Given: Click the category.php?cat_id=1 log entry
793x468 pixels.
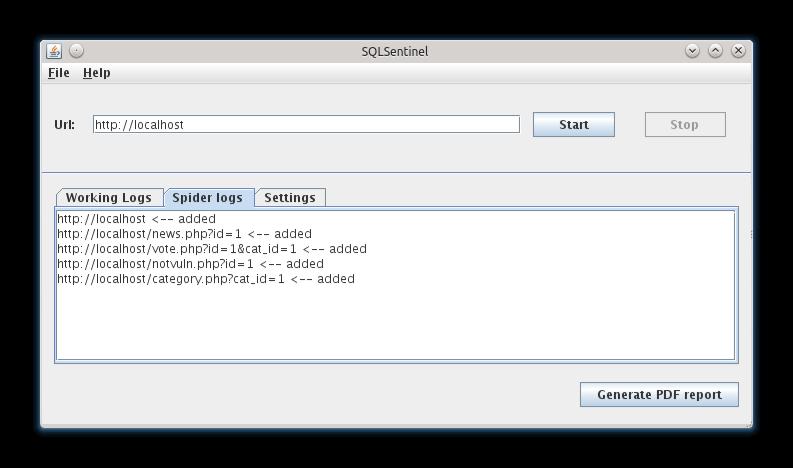Looking at the screenshot, I should click(206, 279).
